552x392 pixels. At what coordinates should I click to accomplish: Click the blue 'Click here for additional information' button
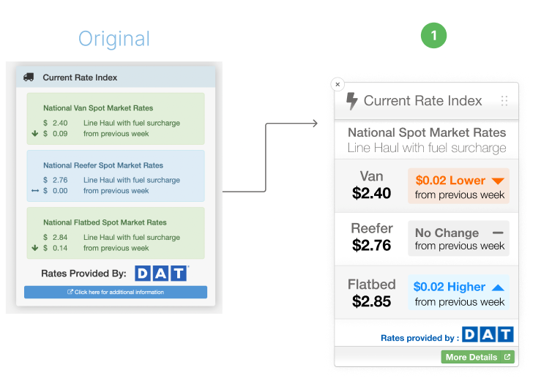coord(116,292)
